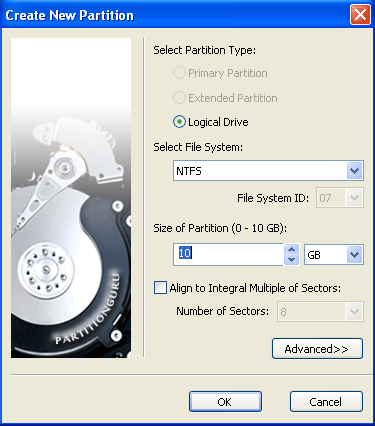375x426 pixels.
Task: Click the Advanced>> button
Action: pos(317,349)
